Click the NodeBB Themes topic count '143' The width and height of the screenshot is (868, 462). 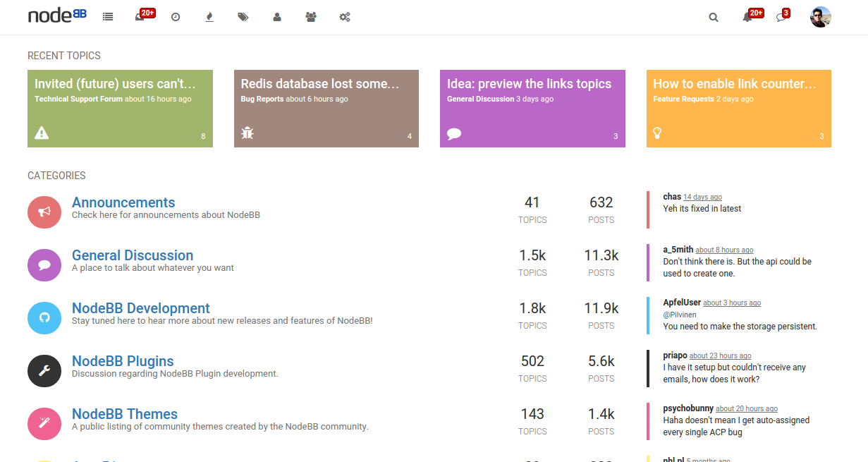(x=532, y=414)
